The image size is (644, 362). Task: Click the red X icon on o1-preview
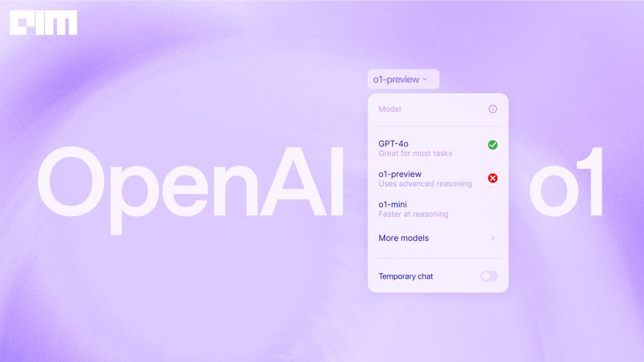click(492, 178)
